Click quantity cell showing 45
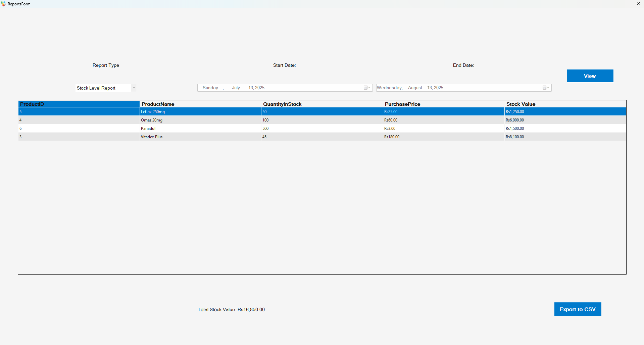Image resolution: width=644 pixels, height=345 pixels. click(322, 137)
